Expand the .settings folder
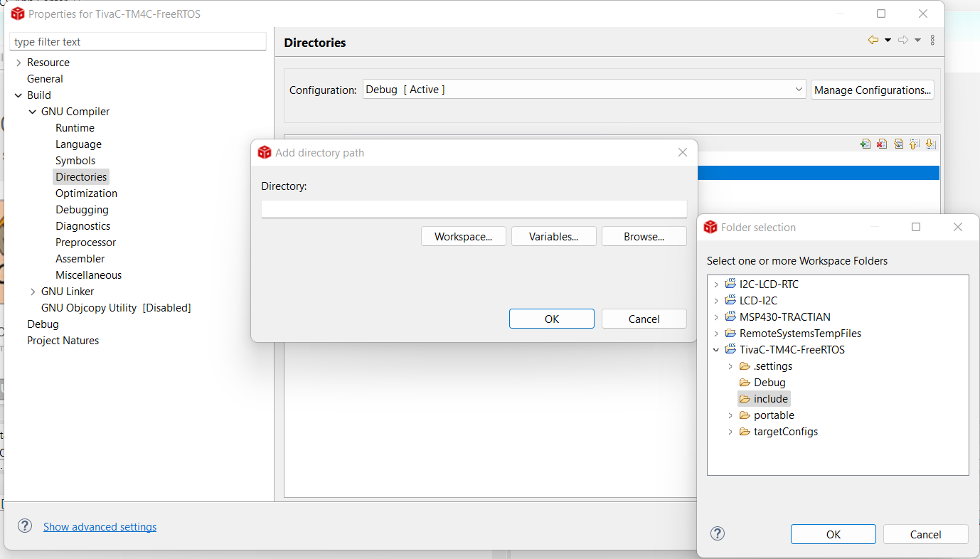The width and height of the screenshot is (980, 559). [730, 366]
